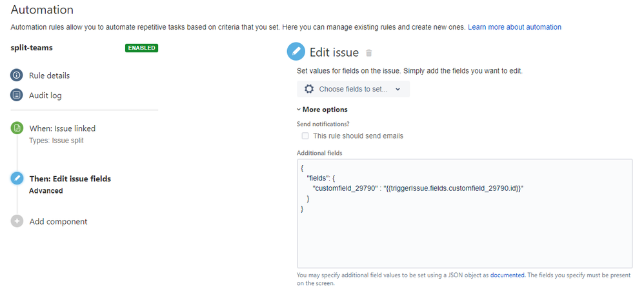The height and width of the screenshot is (298, 644).
Task: Click the gear icon in Choose fields
Action: pyautogui.click(x=309, y=89)
